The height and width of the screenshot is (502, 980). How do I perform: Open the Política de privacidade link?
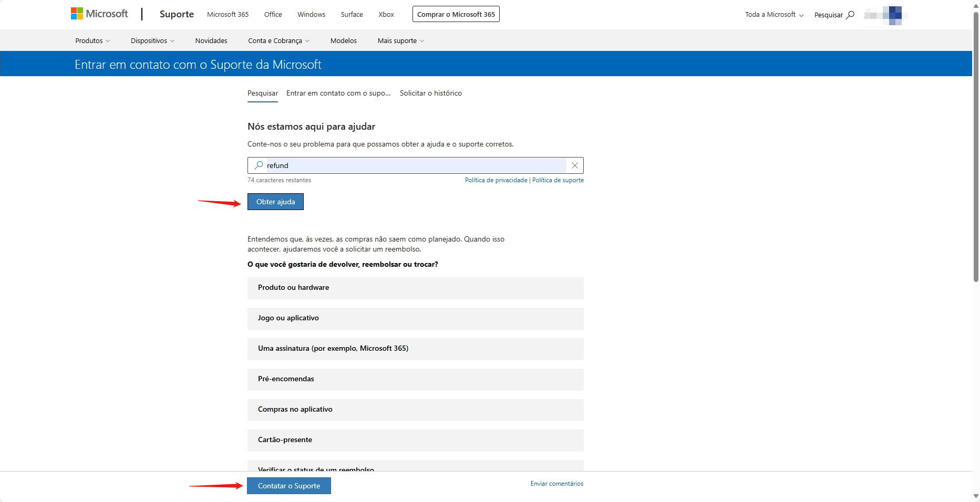(496, 180)
